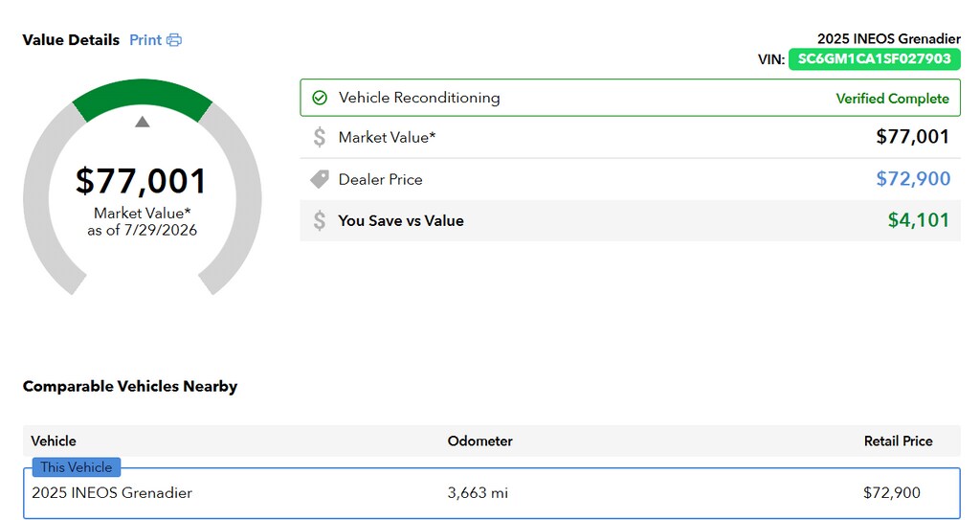
Task: Select the green VIN number badge
Action: point(875,58)
